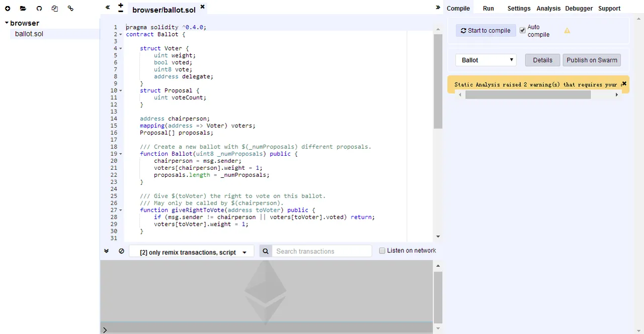Copy files to another instance icon
Viewport: 644px width, 334px height.
(55, 9)
